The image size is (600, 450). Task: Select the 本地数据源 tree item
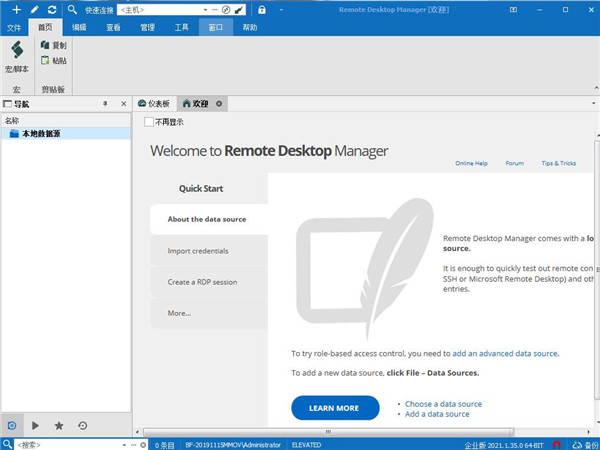(66, 134)
